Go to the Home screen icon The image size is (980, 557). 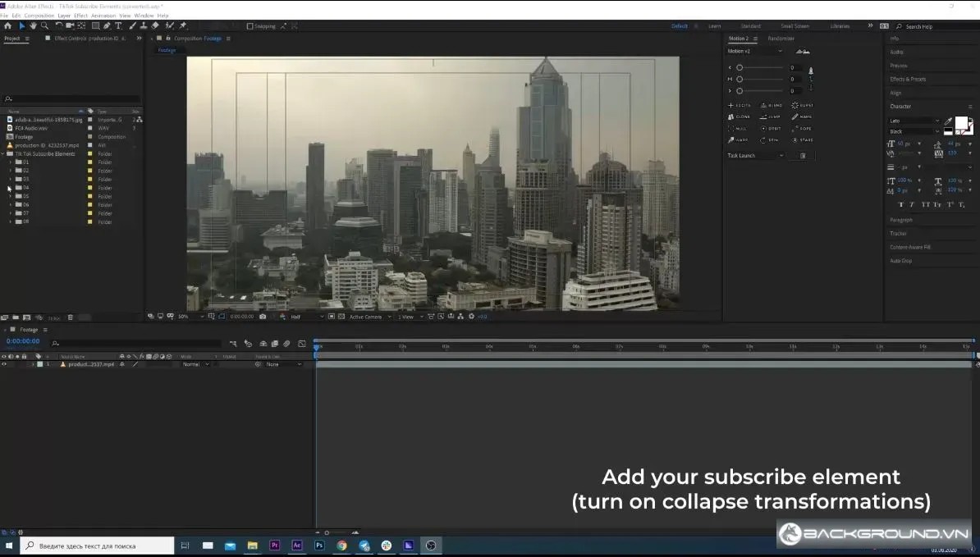coord(7,26)
